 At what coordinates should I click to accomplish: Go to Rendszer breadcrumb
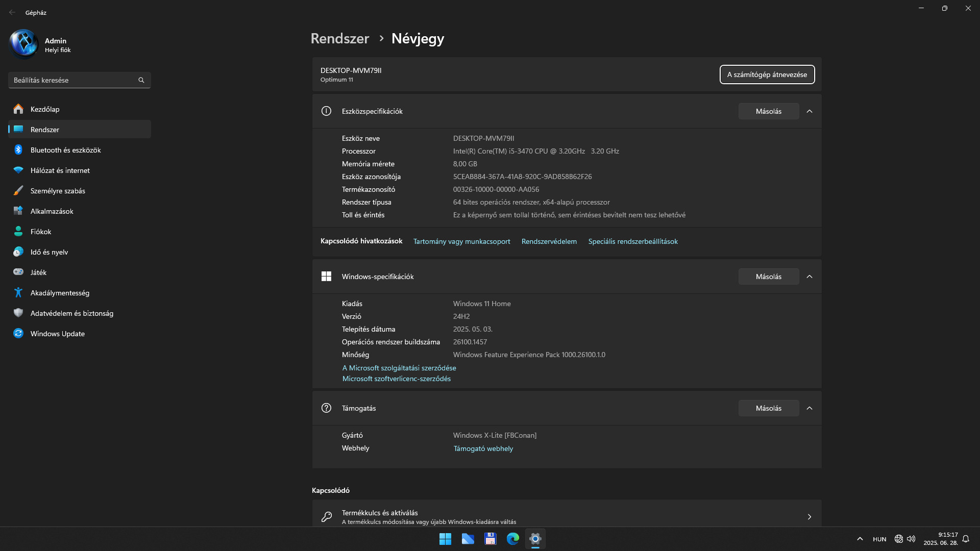[x=339, y=38]
